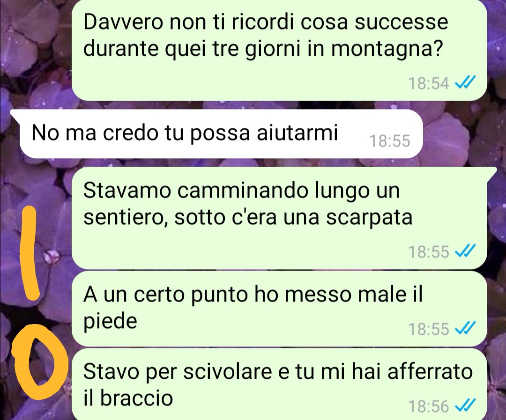Click the word 'braccio' in the last message
The image size is (506, 420).
coord(136,398)
